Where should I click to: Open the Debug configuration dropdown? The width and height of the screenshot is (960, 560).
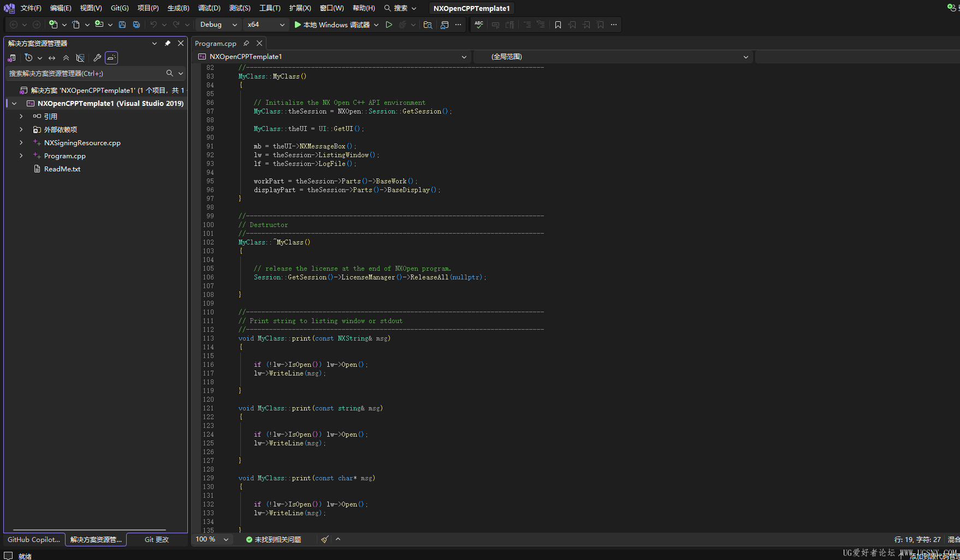pos(218,25)
